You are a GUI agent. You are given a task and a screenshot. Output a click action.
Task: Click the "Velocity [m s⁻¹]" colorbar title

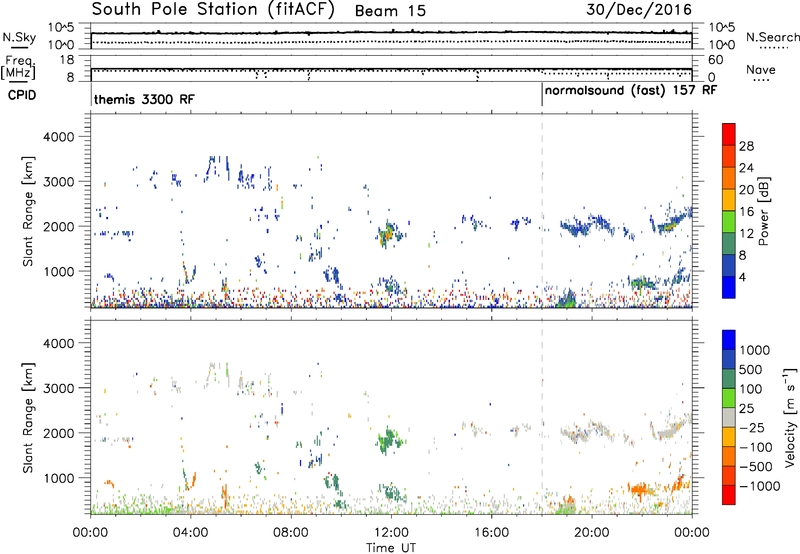pos(790,417)
